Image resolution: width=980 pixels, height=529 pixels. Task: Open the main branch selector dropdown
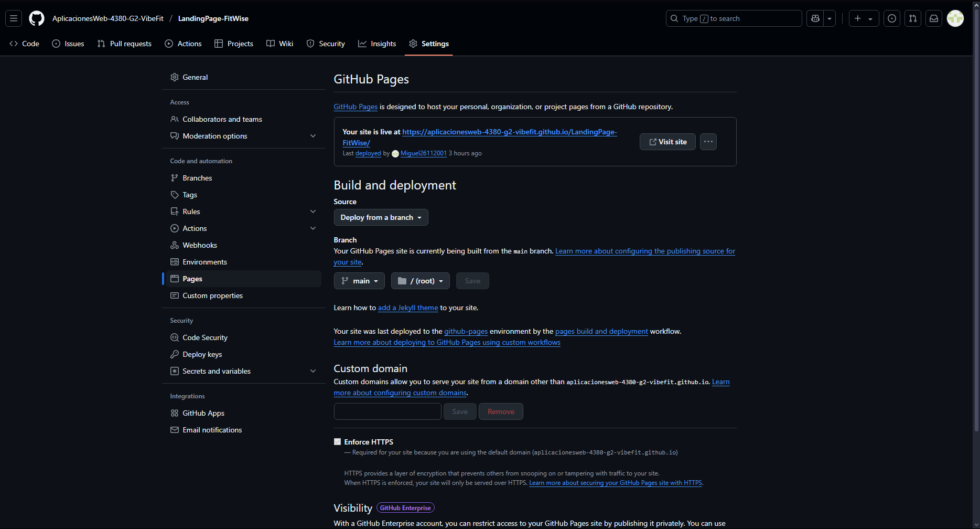pyautogui.click(x=359, y=281)
